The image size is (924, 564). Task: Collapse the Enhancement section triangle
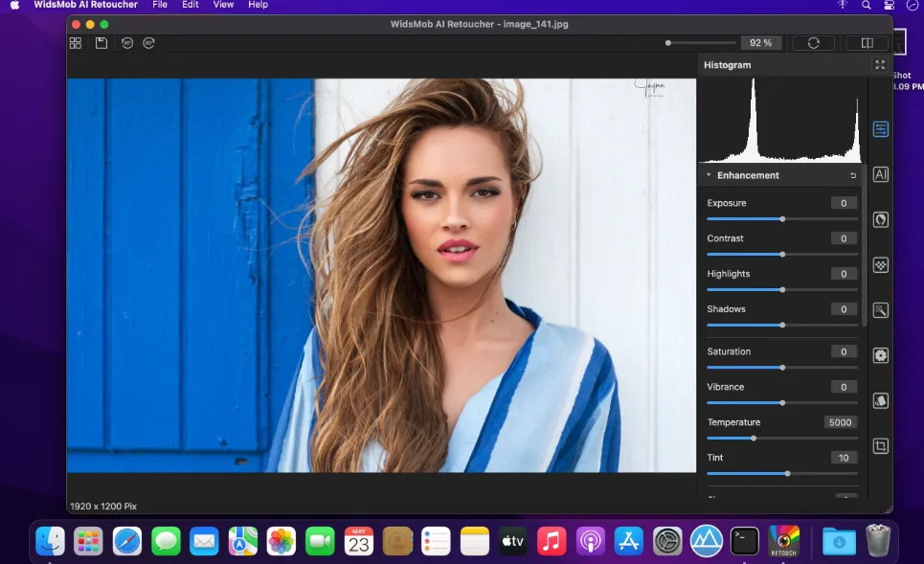point(709,175)
